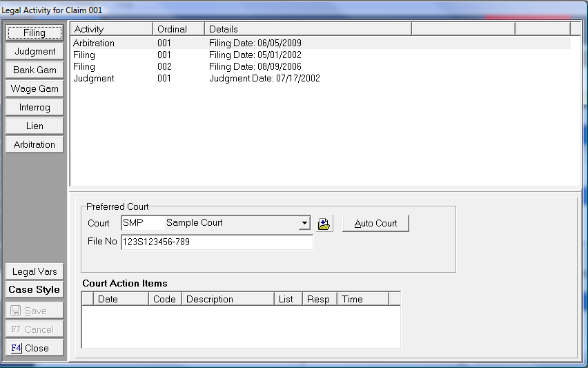Click the Filing button in sidebar
Screen dimensions: 588x368
(x=35, y=32)
